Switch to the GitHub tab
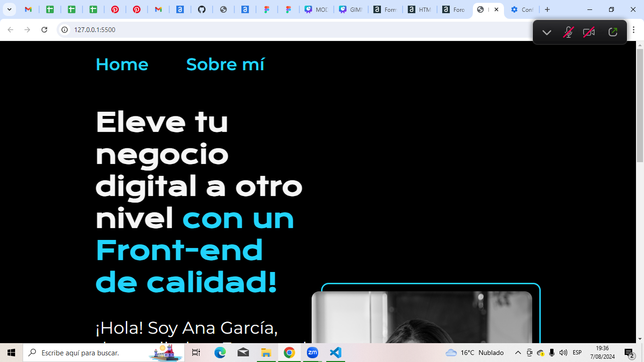Image resolution: width=644 pixels, height=362 pixels. coord(202,9)
